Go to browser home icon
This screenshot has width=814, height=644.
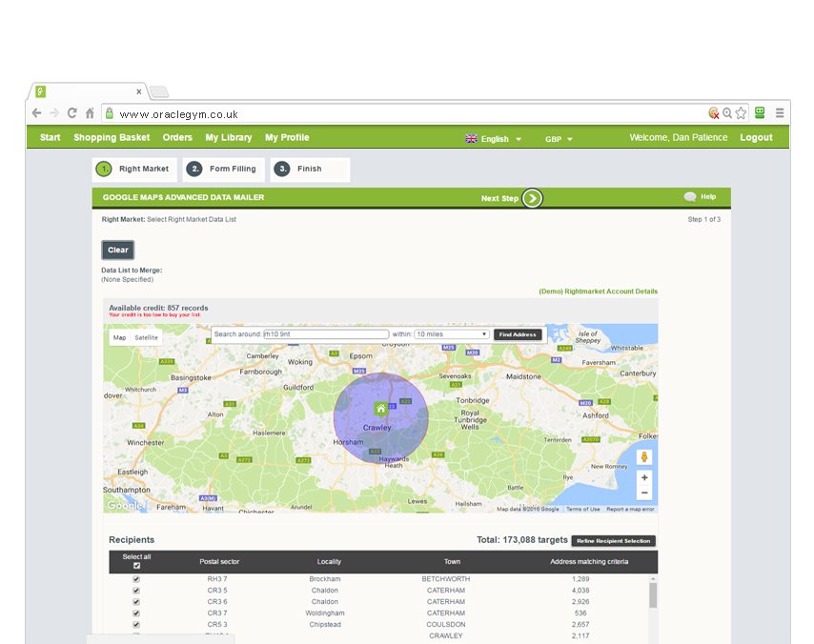click(90, 113)
